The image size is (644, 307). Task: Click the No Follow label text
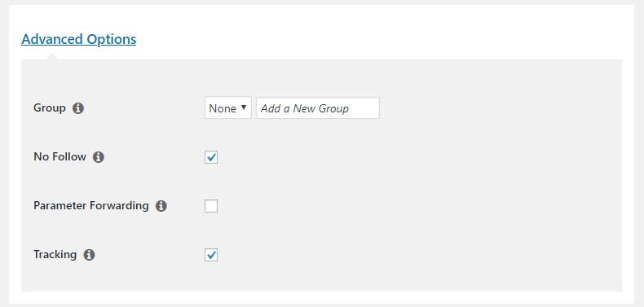[60, 157]
